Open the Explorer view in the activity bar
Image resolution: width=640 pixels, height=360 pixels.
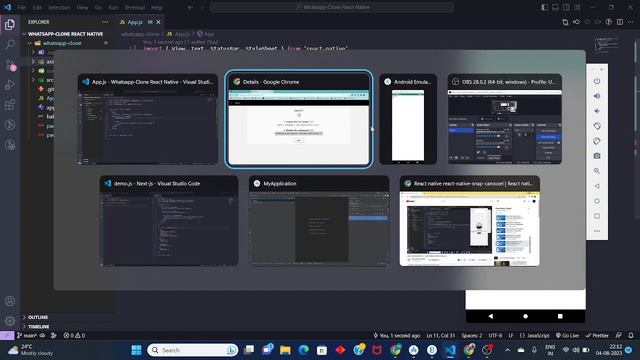10,24
